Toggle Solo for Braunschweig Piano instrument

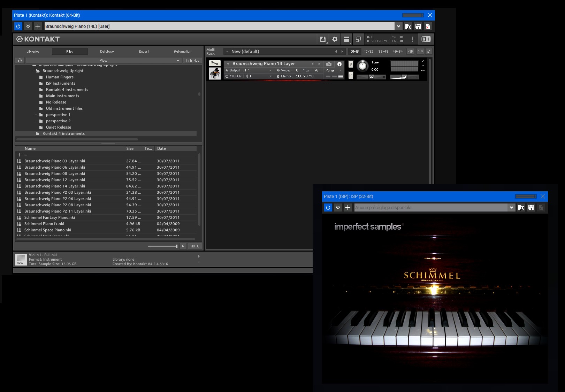pos(351,64)
